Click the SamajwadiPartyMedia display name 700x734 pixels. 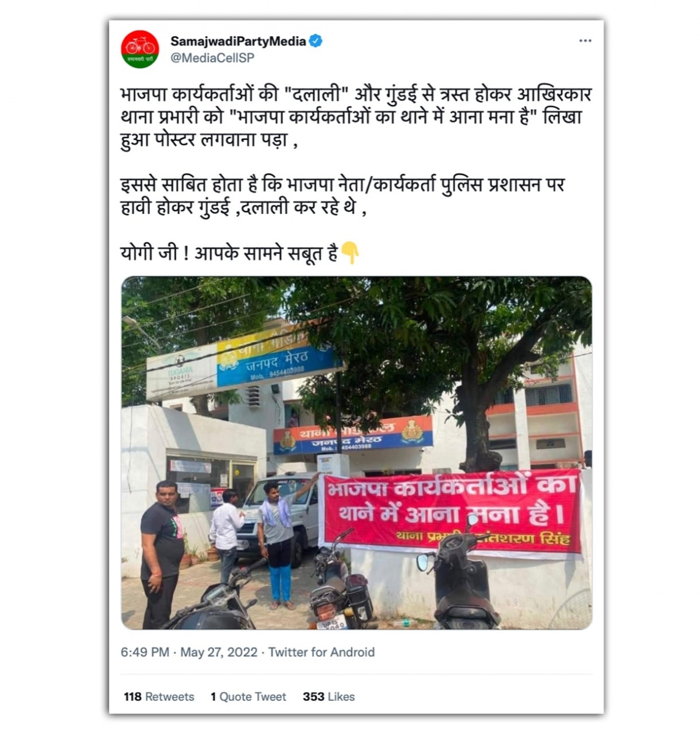(238, 41)
